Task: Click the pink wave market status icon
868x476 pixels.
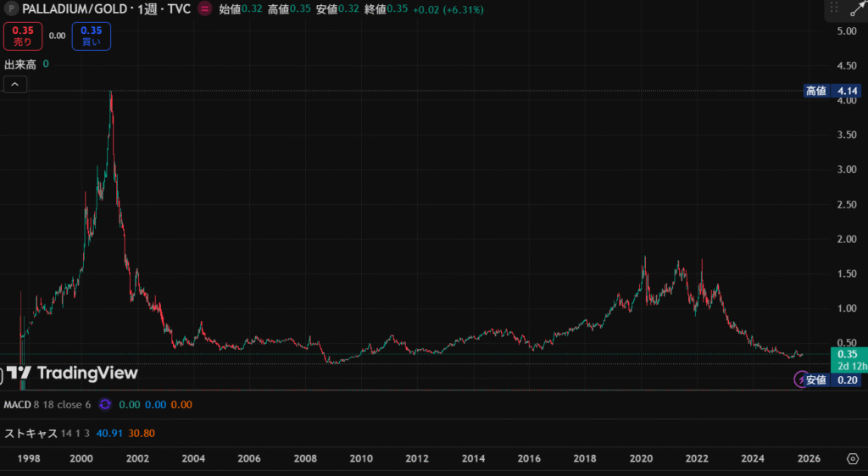Action: click(x=204, y=8)
